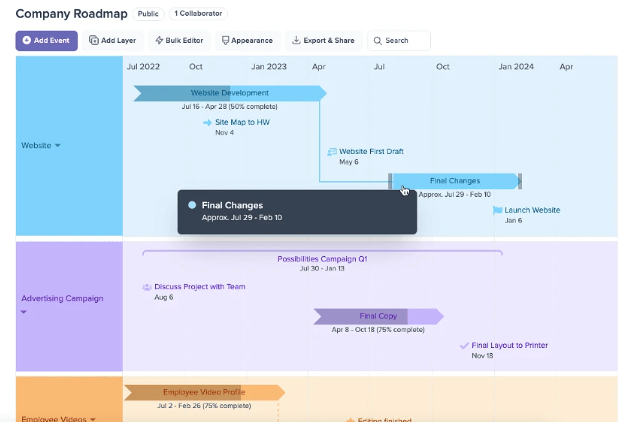This screenshot has height=422, width=618.
Task: Click the Company Roadmap title
Action: point(71,13)
